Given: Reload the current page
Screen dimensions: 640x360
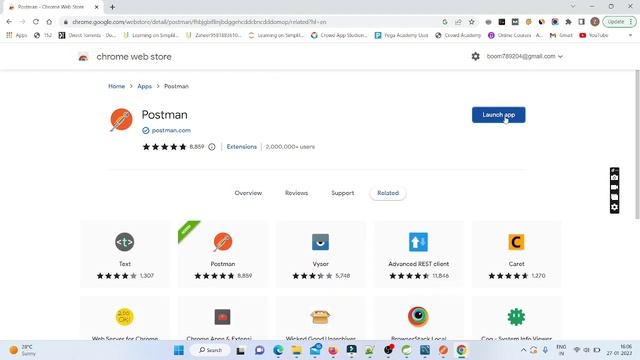Looking at the screenshot, I should [36, 22].
